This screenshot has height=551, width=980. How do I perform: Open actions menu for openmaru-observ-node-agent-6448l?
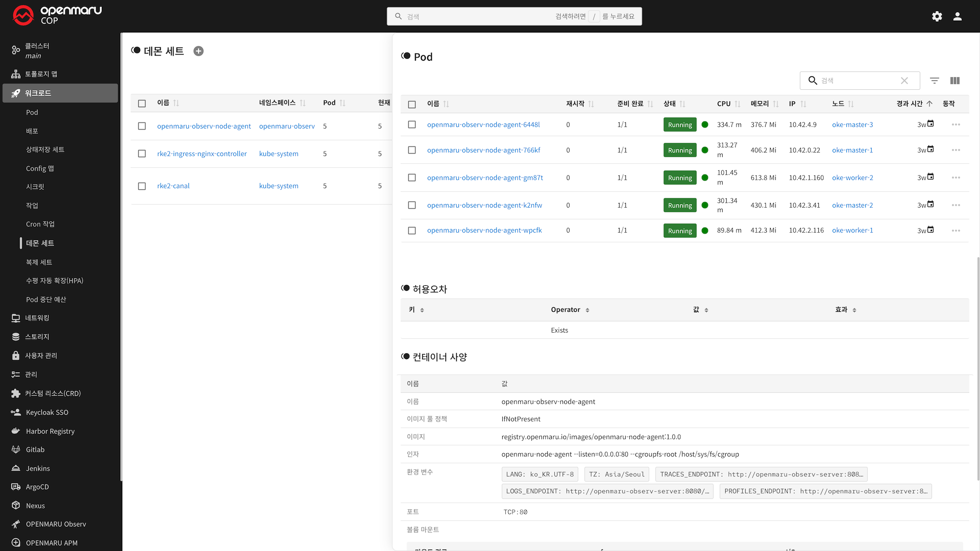click(955, 124)
